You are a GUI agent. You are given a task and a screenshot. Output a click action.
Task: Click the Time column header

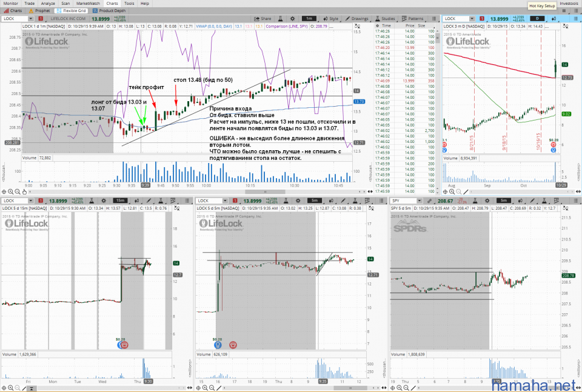click(x=386, y=26)
